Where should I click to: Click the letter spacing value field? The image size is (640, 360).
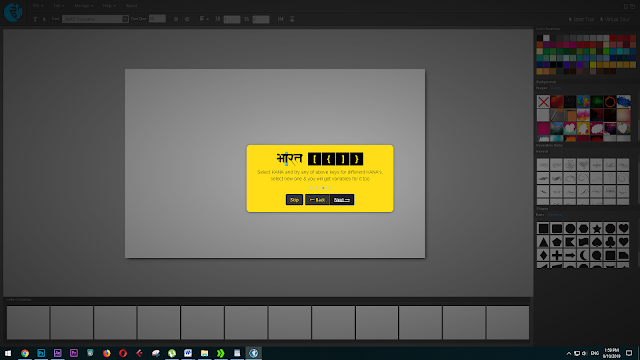tap(261, 19)
